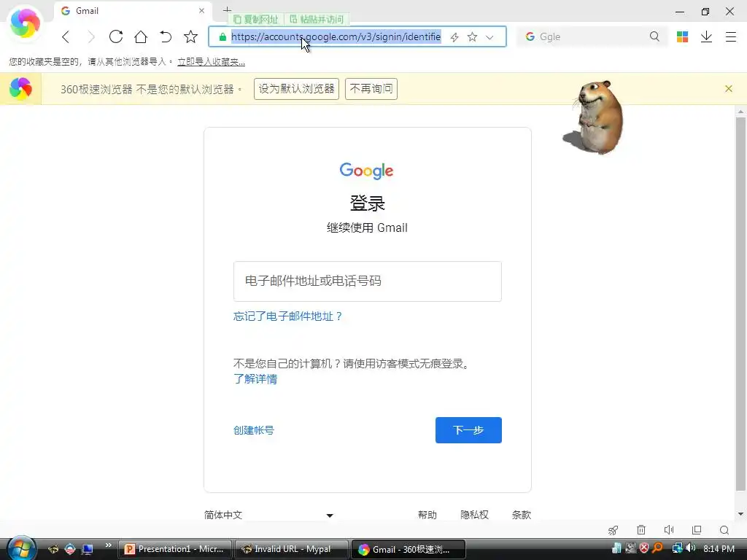
Task: Click the trash bin status bar icon
Action: point(641,530)
